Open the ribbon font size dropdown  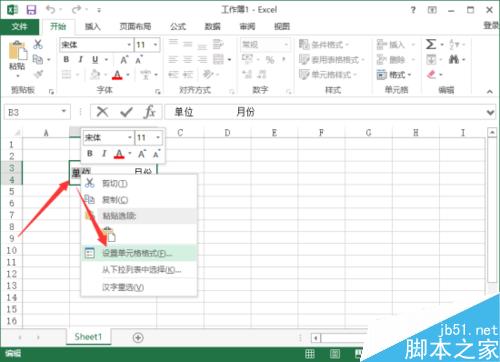pos(155,45)
